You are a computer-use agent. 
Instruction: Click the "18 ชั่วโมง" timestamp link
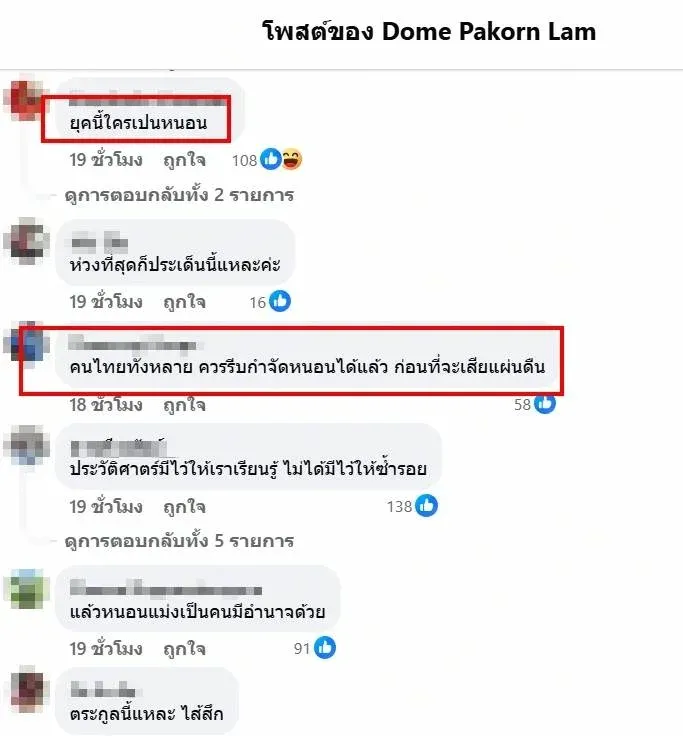(106, 405)
